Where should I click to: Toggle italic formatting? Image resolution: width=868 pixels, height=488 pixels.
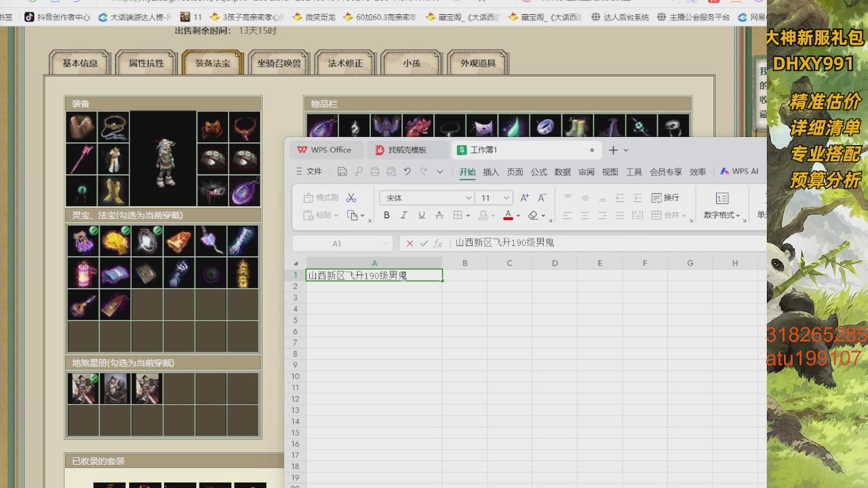pyautogui.click(x=404, y=216)
